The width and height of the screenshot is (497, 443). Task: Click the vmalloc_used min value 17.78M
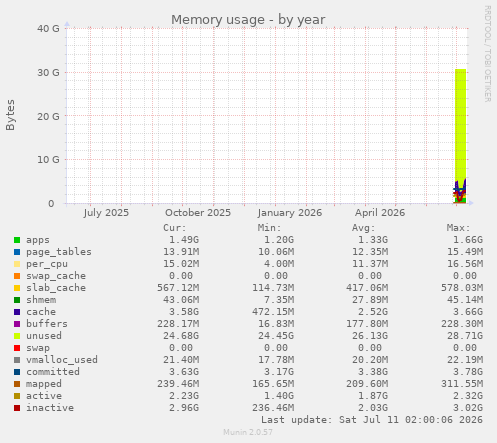(276, 360)
